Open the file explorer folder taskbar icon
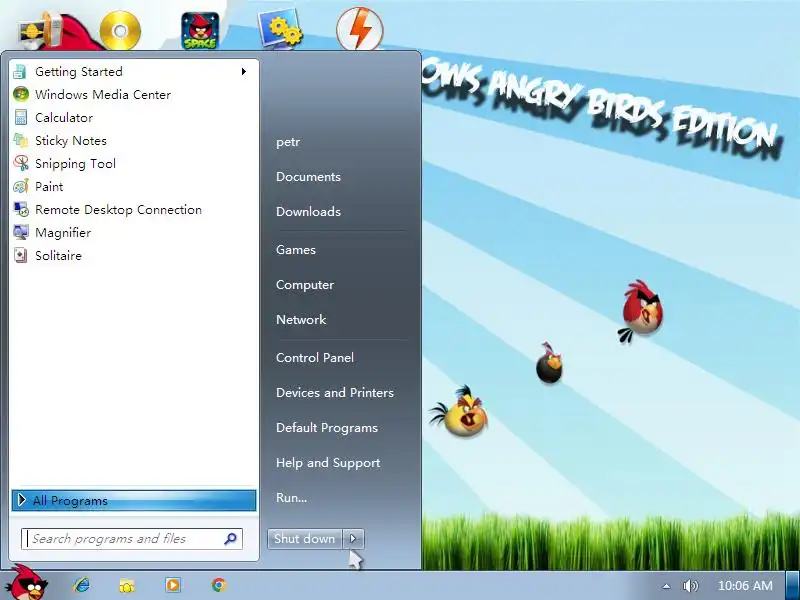 pyautogui.click(x=127, y=585)
